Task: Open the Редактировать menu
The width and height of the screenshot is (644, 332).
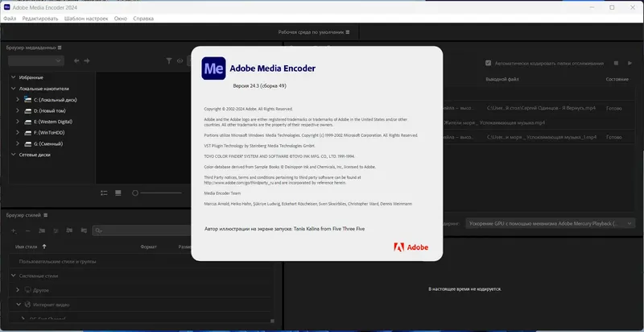Action: click(40, 19)
